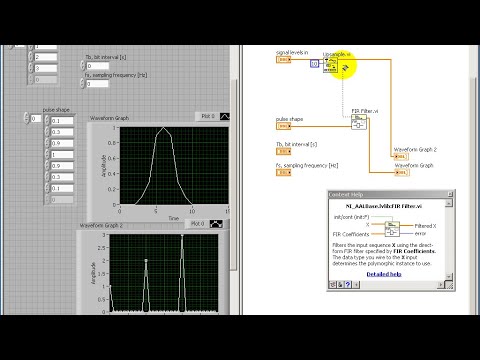Click the 'error' output label in Context Help

click(x=420, y=233)
